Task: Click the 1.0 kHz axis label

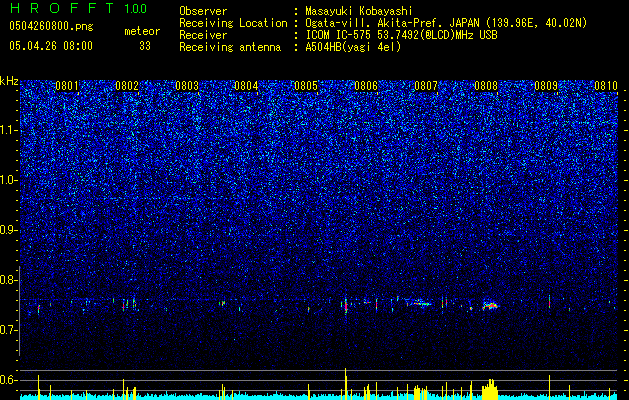Action: pos(9,180)
